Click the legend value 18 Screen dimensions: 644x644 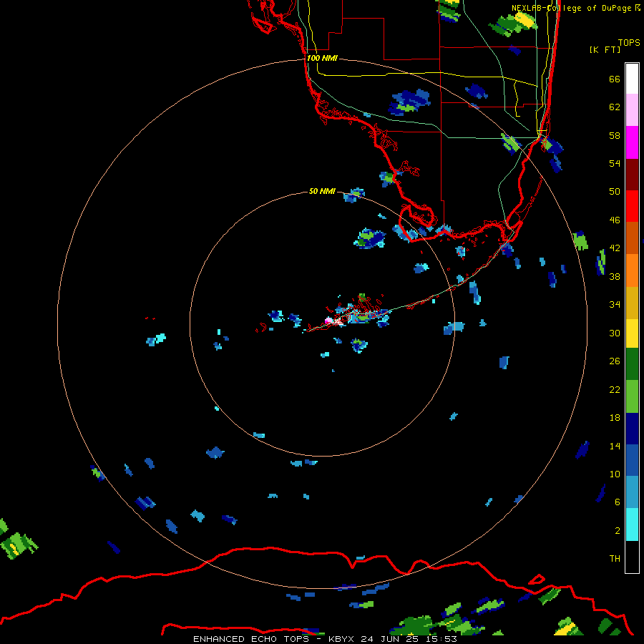pos(615,418)
